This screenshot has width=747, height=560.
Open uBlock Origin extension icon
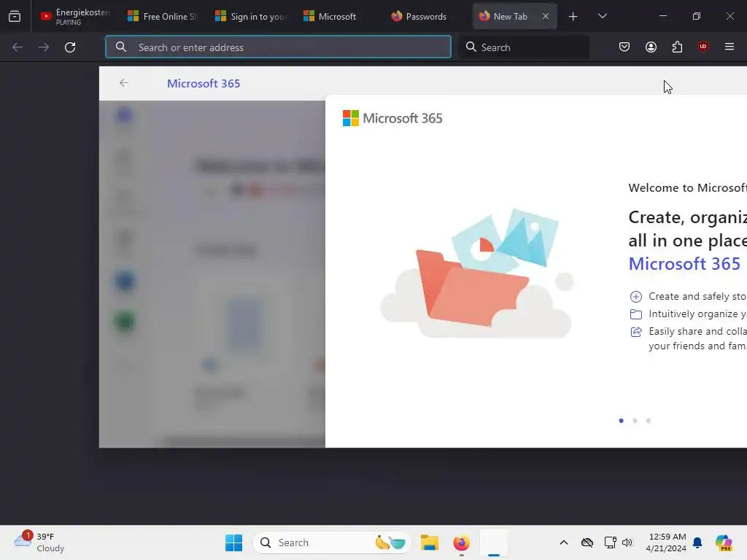point(703,47)
